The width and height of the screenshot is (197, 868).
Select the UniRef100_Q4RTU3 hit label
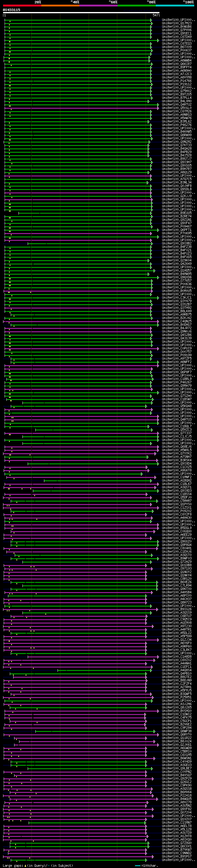tap(177, 419)
